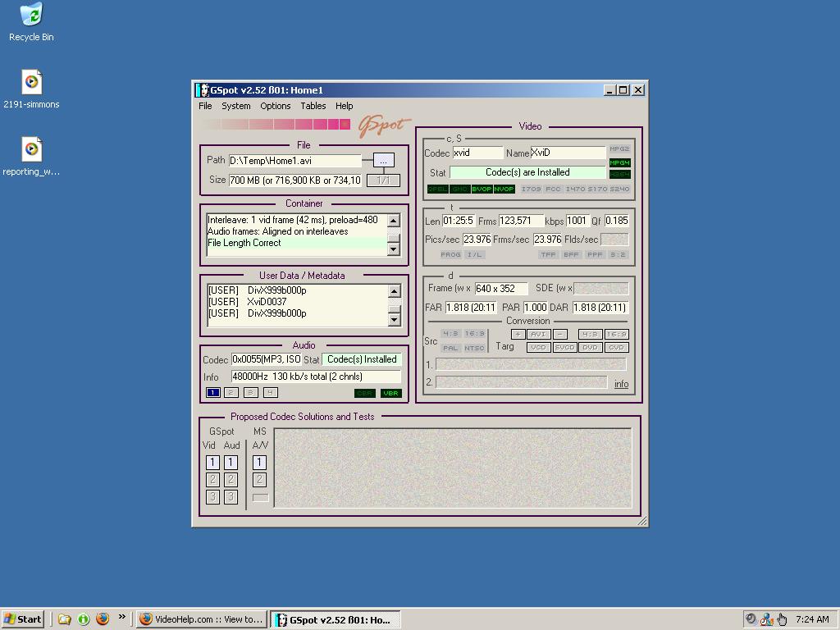Toggle GSpot Vid test 2
This screenshot has width=840, height=630.
212,479
